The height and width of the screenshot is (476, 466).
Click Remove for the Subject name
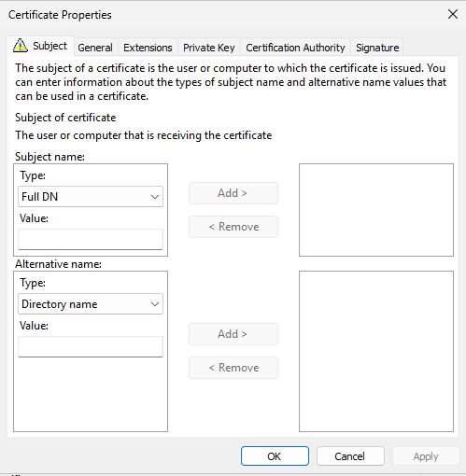(233, 227)
